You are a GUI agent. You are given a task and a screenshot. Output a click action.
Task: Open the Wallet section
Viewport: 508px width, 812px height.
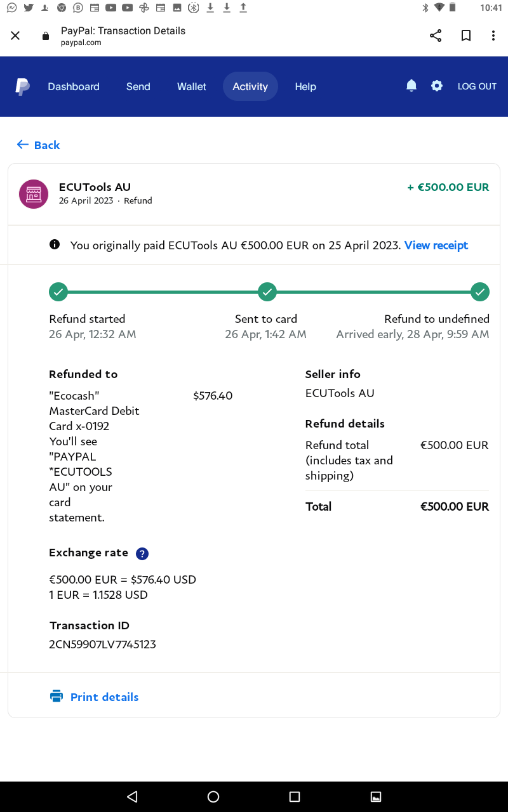coord(191,86)
